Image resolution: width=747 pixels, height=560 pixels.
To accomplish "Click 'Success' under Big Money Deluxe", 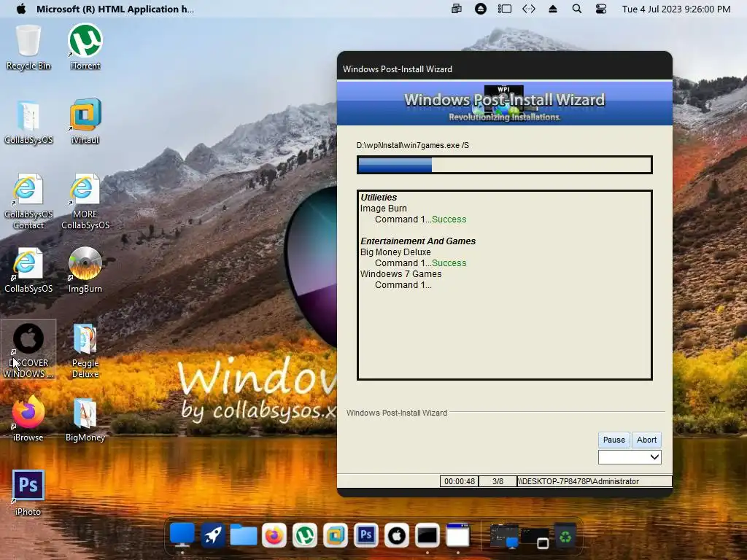I will pos(449,263).
